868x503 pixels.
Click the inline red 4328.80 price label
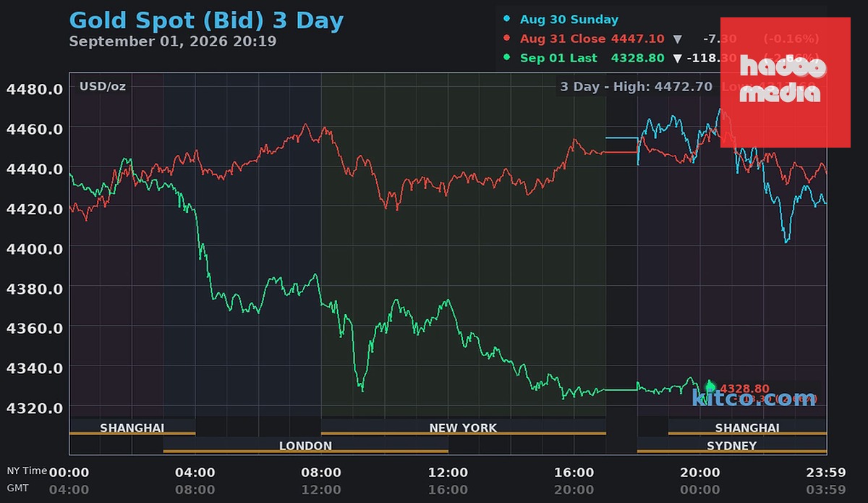coord(744,389)
